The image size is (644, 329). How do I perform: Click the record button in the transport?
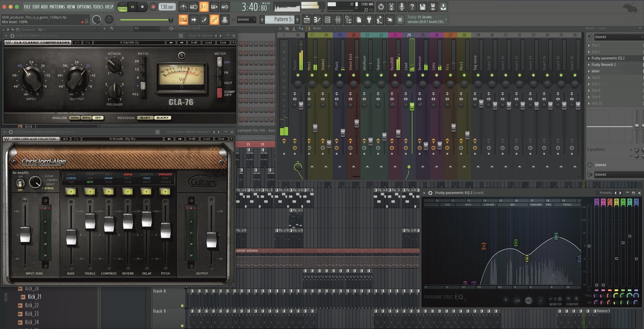(153, 7)
